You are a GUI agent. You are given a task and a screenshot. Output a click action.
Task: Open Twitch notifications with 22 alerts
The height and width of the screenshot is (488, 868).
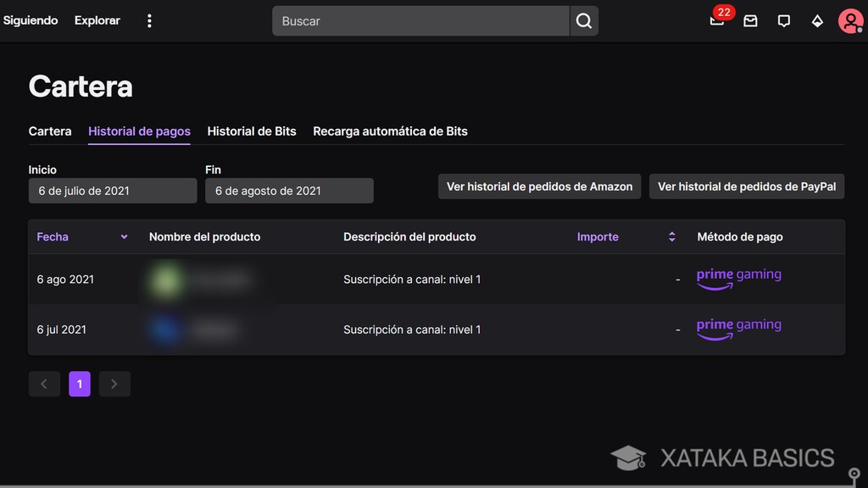tap(716, 20)
